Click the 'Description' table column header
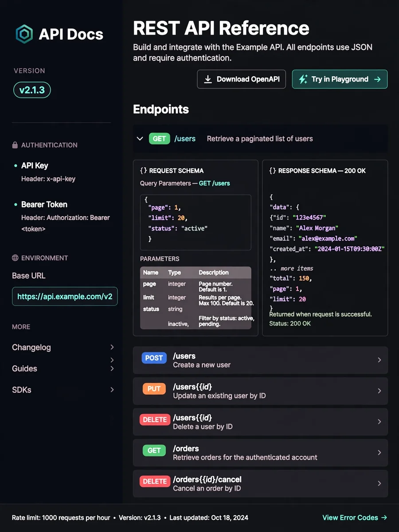The image size is (399, 532). click(x=214, y=273)
